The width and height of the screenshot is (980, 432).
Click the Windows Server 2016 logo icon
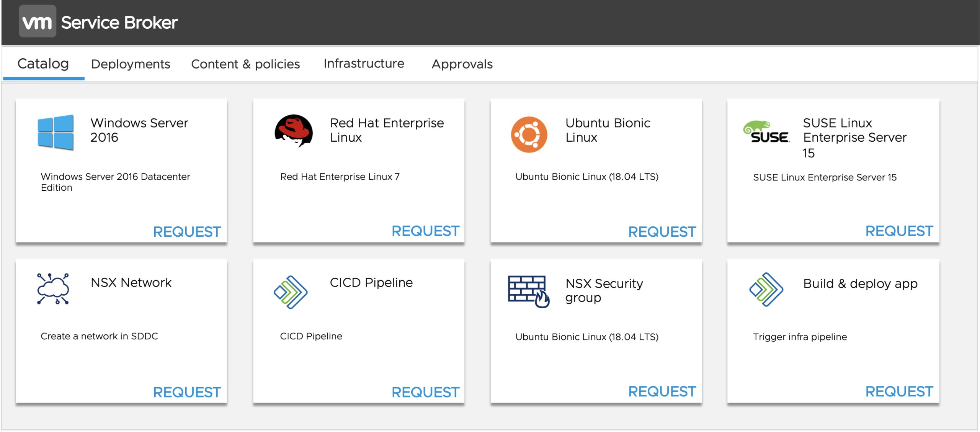[x=56, y=132]
